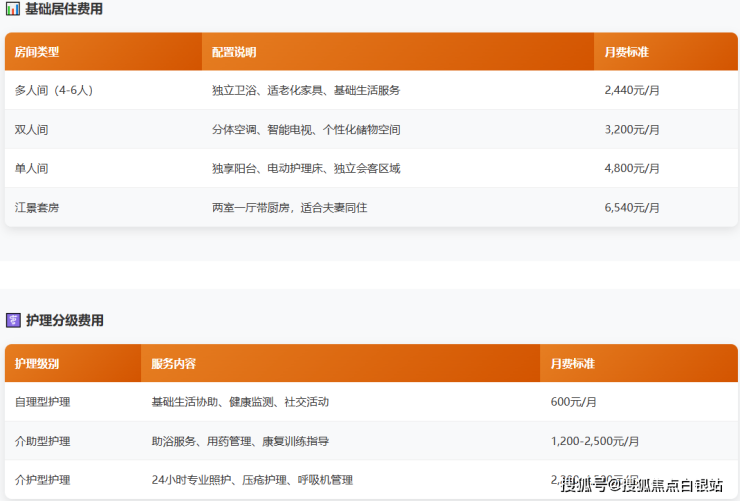Click the 护理分级费用 section heading
The width and height of the screenshot is (740, 501).
pos(63,321)
